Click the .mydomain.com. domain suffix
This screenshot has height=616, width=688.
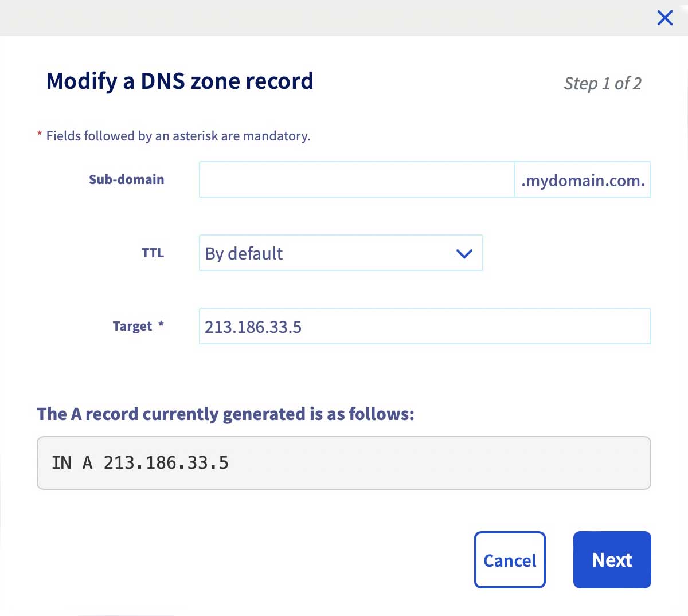tap(583, 181)
